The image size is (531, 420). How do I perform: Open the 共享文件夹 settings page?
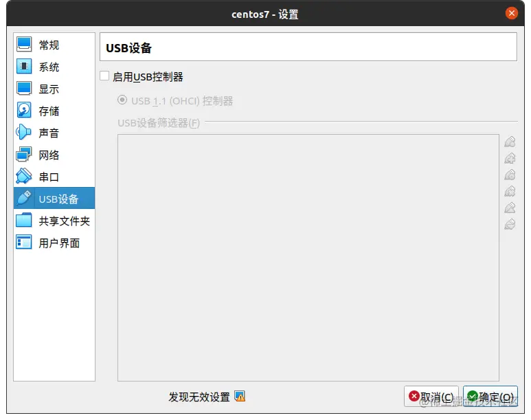coord(54,221)
